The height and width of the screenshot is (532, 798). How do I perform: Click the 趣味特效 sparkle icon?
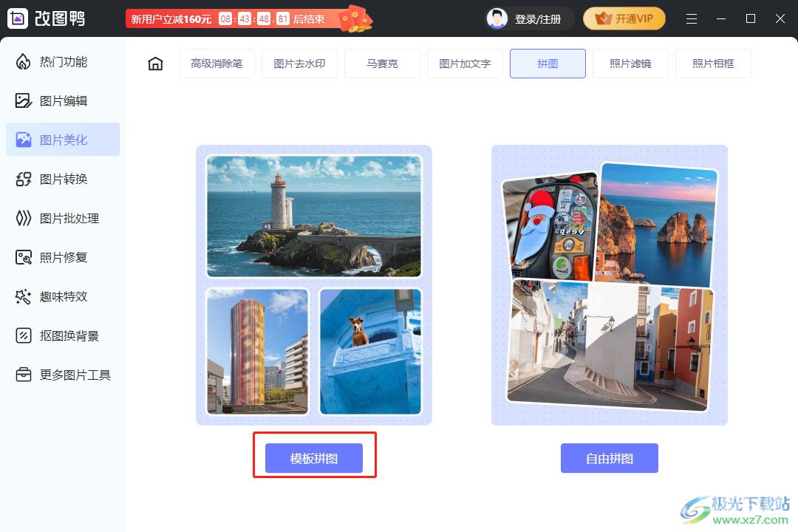[x=24, y=297]
